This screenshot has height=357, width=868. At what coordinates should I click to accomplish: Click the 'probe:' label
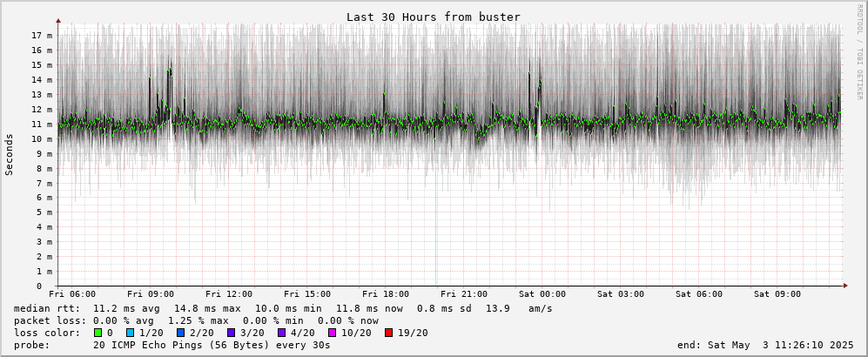(31, 346)
